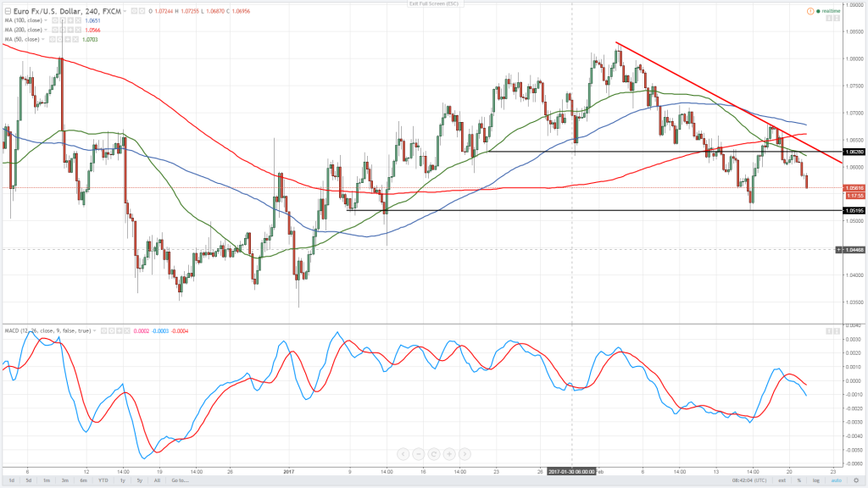Select the 1d time range
868x488 pixels.
coord(11,480)
